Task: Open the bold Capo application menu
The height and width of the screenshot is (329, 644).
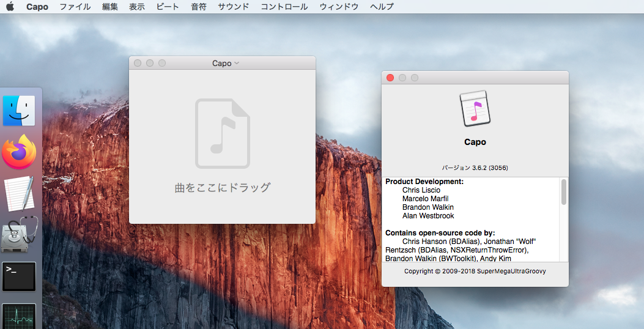Action: pos(37,7)
